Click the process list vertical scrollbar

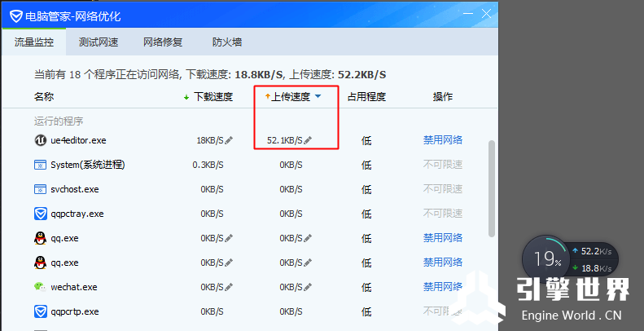(x=492, y=188)
